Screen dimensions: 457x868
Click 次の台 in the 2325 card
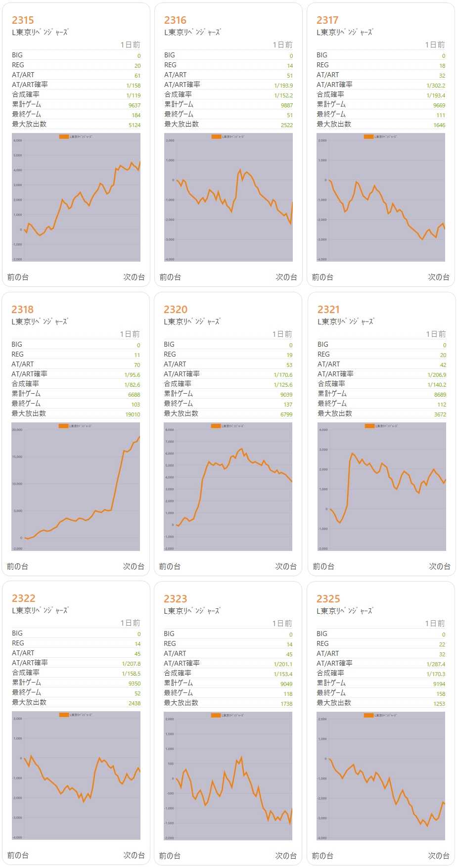pyautogui.click(x=438, y=856)
